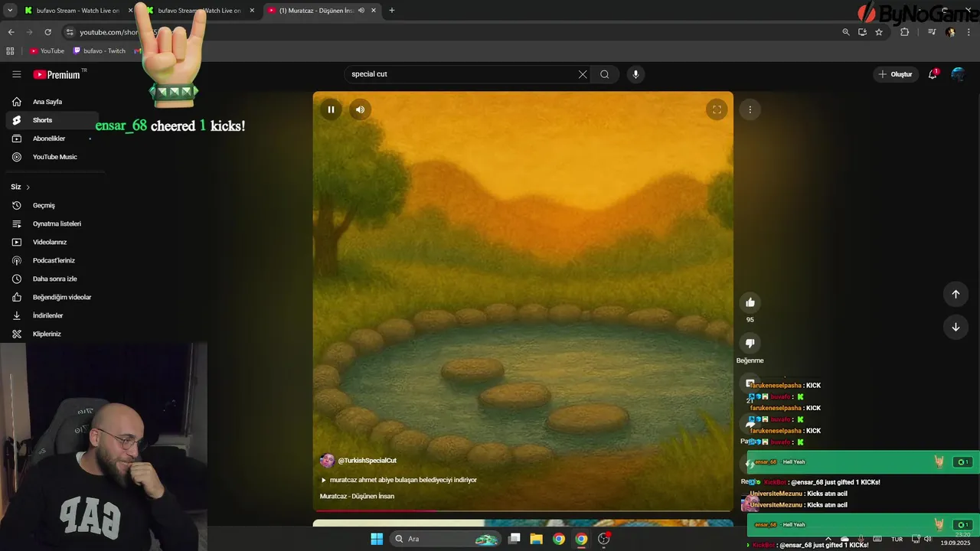This screenshot has width=980, height=551.
Task: Open OBS icon on taskbar
Action: (x=604, y=539)
